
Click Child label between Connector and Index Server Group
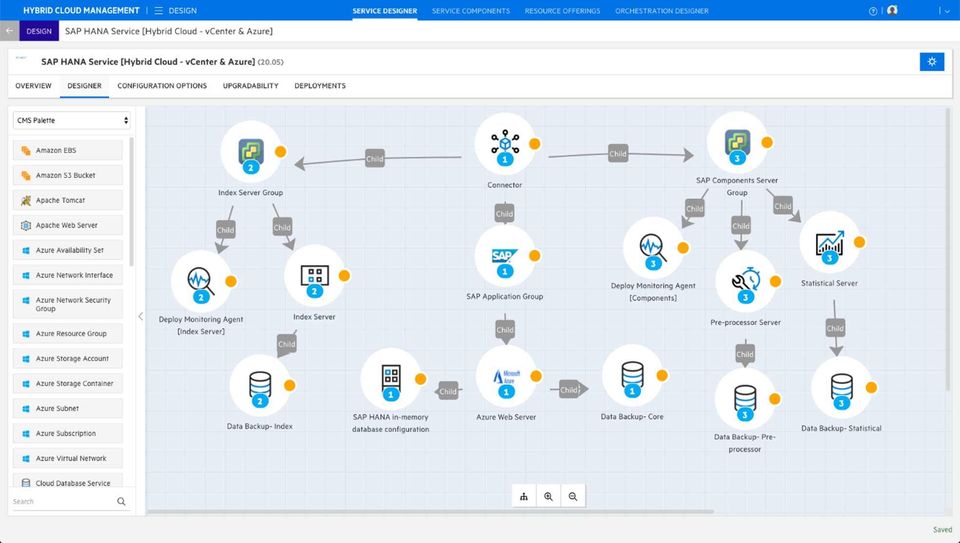click(x=375, y=159)
